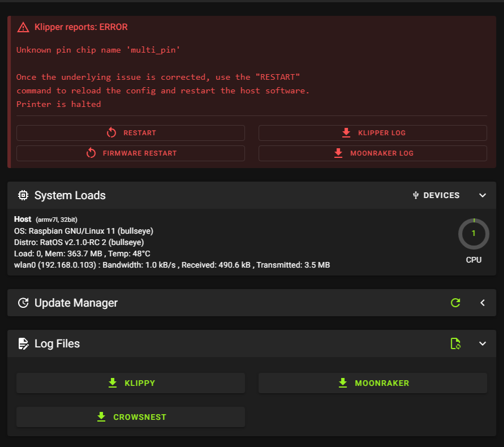Click the CPU usage gauge
This screenshot has height=447, width=504.
473,234
